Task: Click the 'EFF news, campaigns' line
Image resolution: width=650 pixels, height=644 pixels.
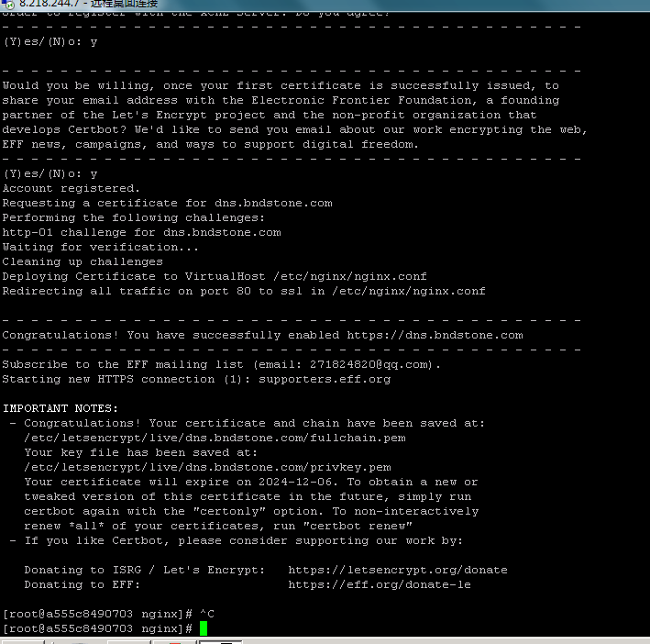Action: coord(210,144)
